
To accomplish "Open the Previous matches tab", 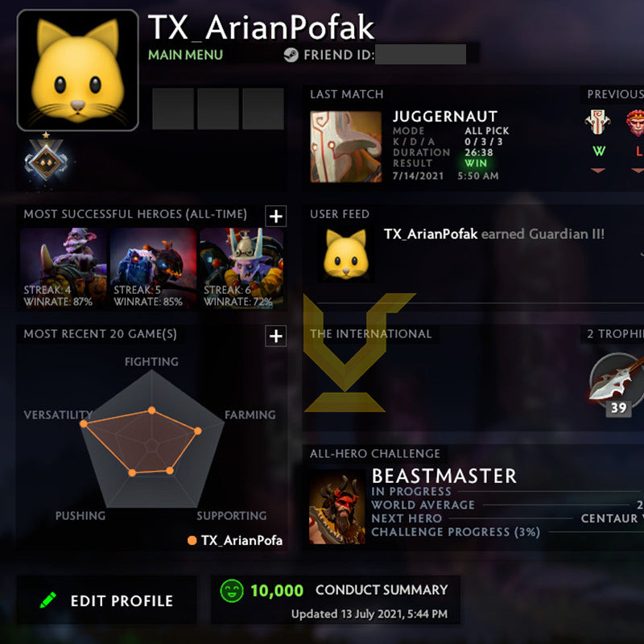I will tap(614, 94).
